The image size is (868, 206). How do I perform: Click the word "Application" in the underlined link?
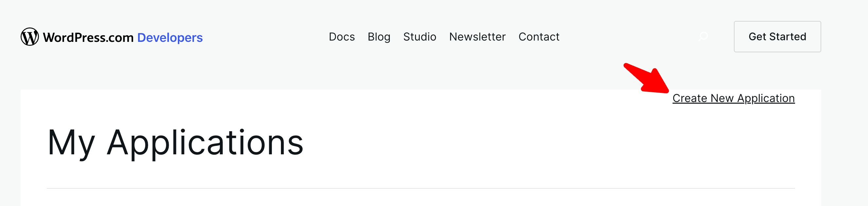[x=766, y=98]
